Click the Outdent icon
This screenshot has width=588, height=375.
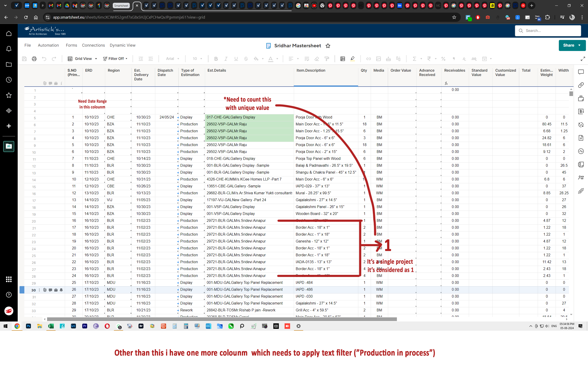click(141, 59)
